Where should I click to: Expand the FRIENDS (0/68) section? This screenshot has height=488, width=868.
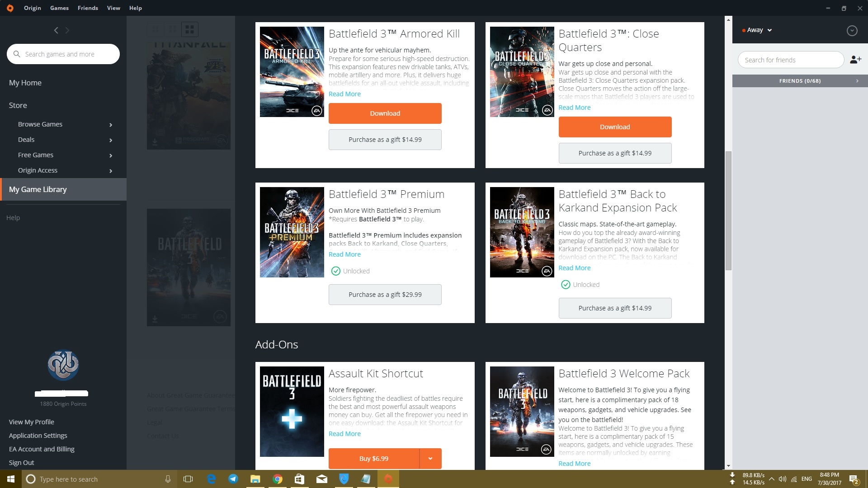(800, 81)
